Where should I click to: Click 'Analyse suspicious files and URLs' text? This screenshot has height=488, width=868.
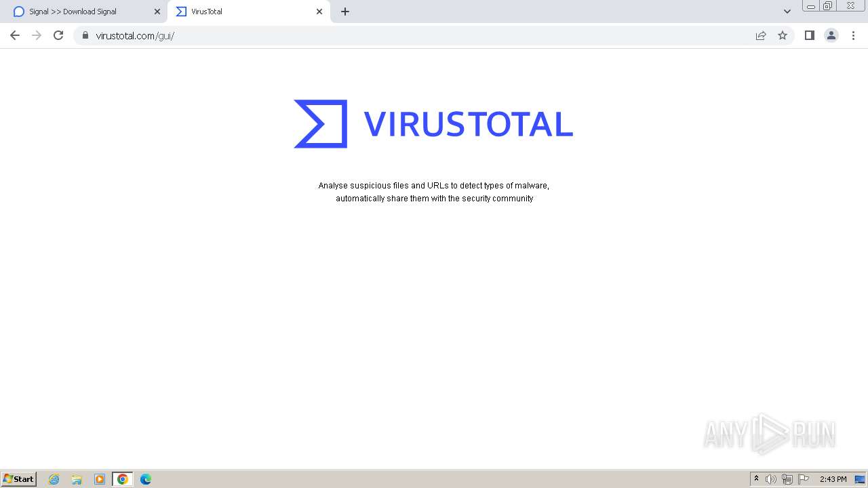click(433, 186)
